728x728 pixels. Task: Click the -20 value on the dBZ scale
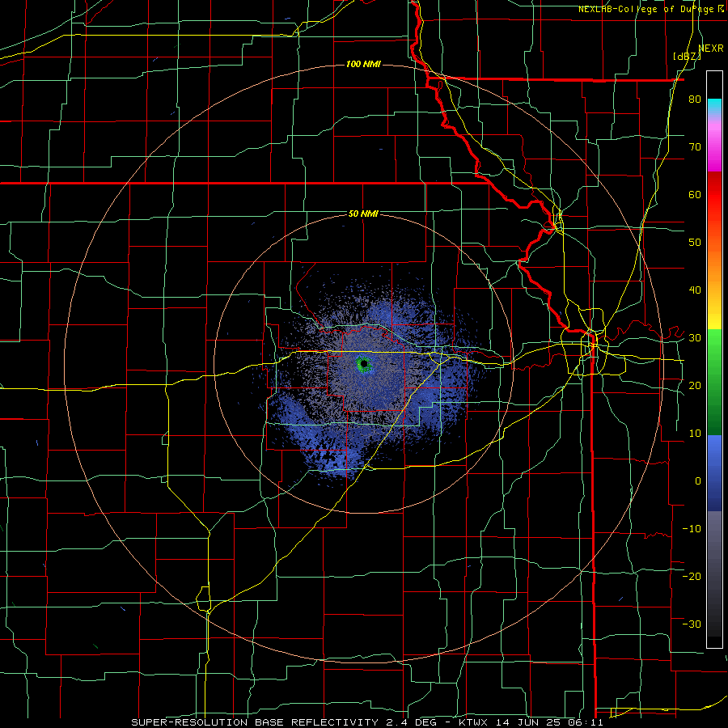point(692,577)
